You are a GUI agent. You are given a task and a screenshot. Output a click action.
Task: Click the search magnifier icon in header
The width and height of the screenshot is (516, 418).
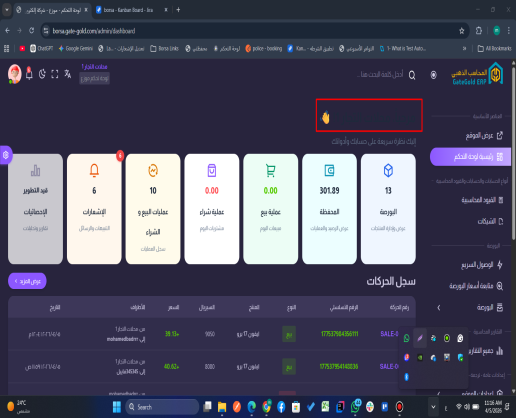(412, 75)
